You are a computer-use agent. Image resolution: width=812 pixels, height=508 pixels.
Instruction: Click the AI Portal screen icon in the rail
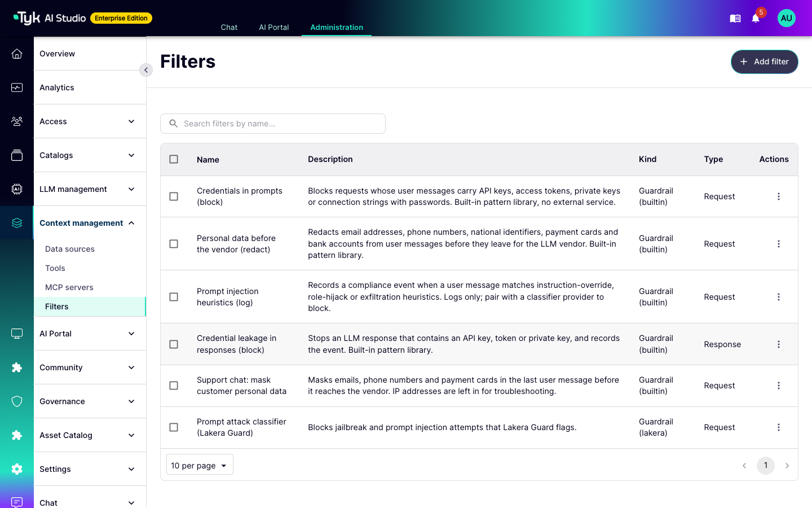click(17, 334)
